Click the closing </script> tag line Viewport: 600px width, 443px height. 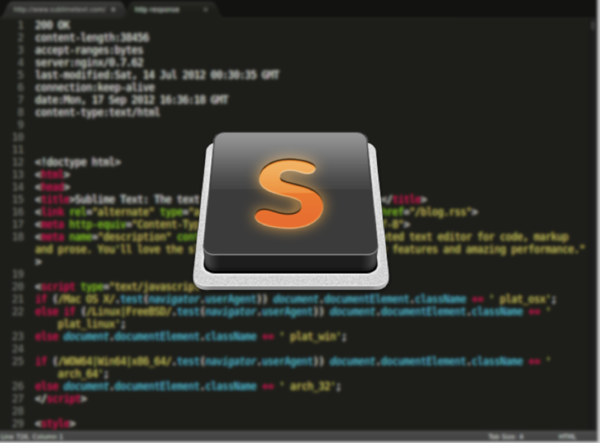click(61, 399)
